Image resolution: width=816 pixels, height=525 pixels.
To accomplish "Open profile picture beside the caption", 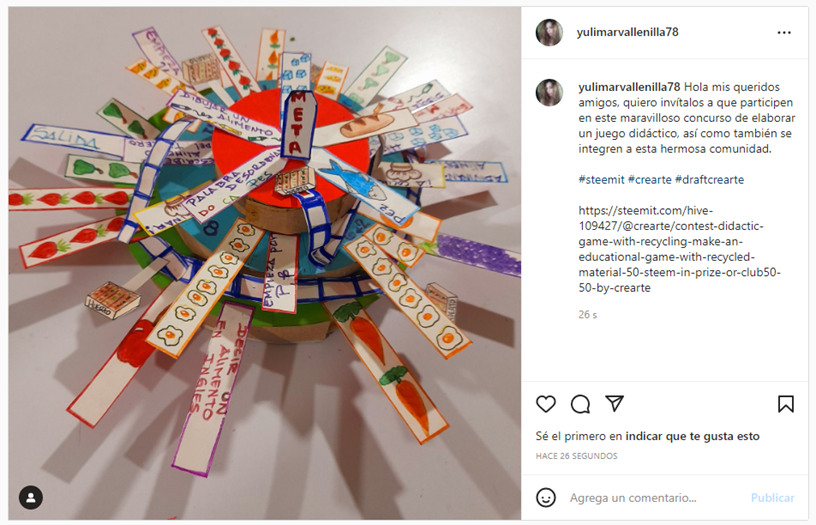I will tap(550, 93).
